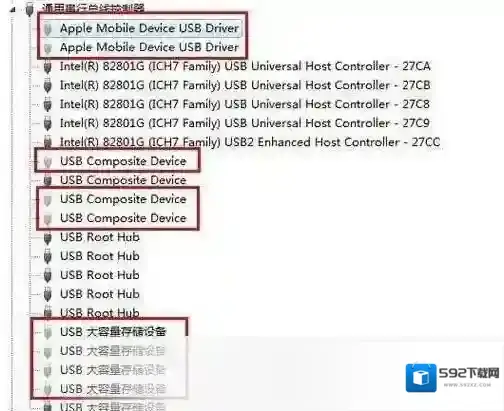The image size is (504, 411).
Task: Click the icon of first USB 大容量存储设备 entry
Action: click(x=48, y=332)
